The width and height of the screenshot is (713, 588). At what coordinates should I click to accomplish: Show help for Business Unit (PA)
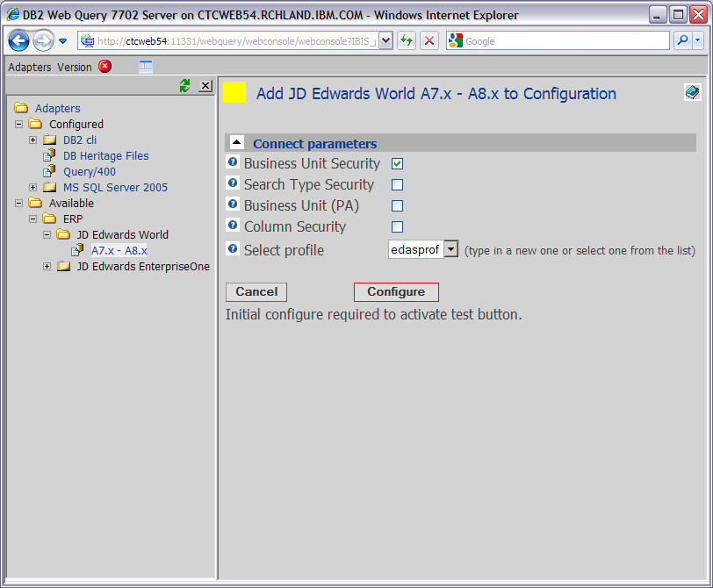(x=233, y=204)
